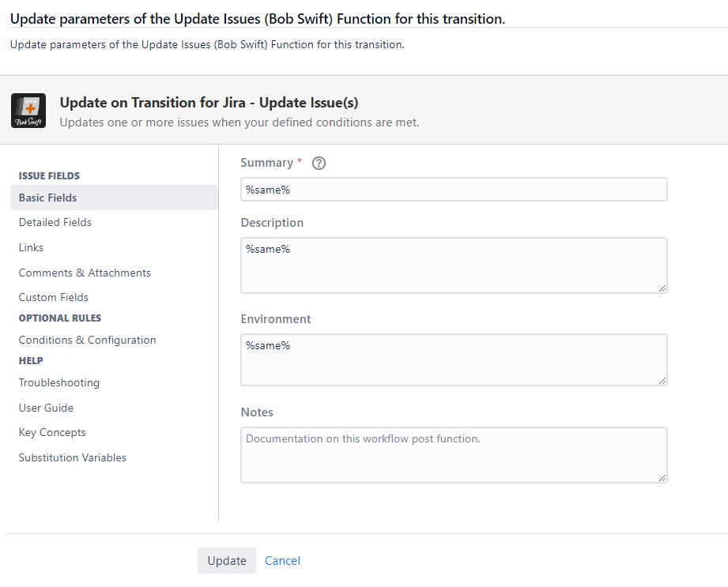This screenshot has width=728, height=587.
Task: Click the 'Update on Transition for Jira' heading
Action: 209,103
